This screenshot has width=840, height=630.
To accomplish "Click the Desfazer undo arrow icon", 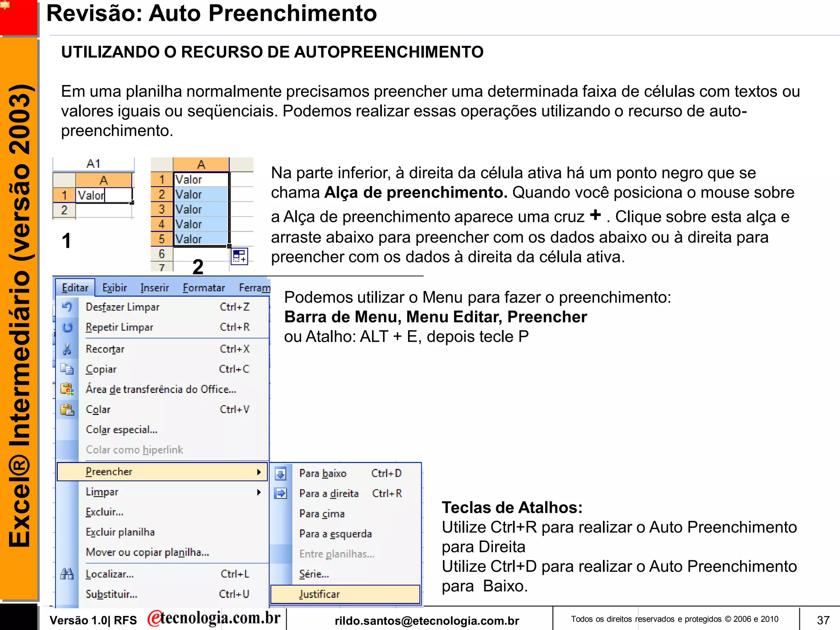I will tap(67, 307).
